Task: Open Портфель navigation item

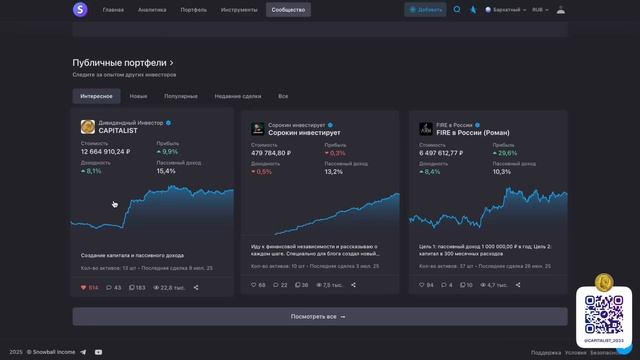Action: [193, 10]
